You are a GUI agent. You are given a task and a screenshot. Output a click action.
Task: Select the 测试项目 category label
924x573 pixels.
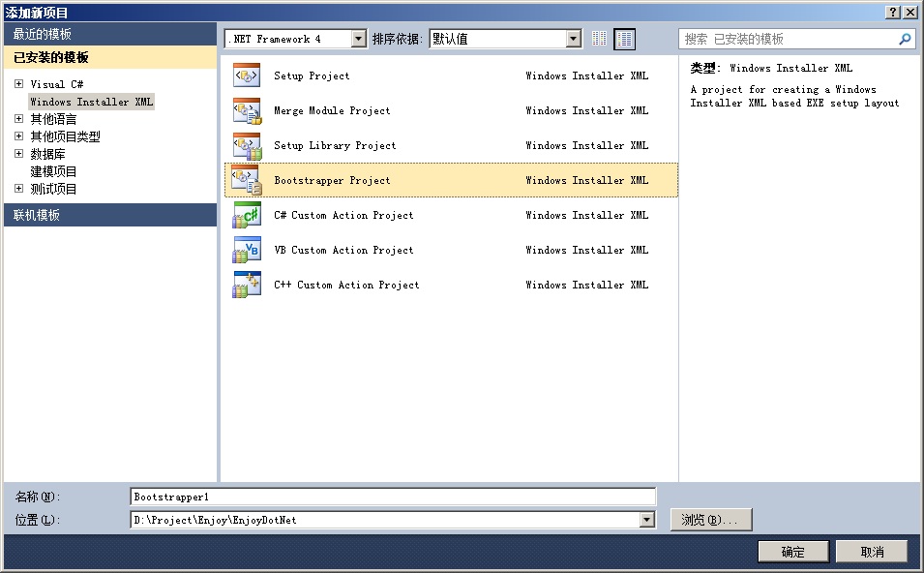click(53, 190)
